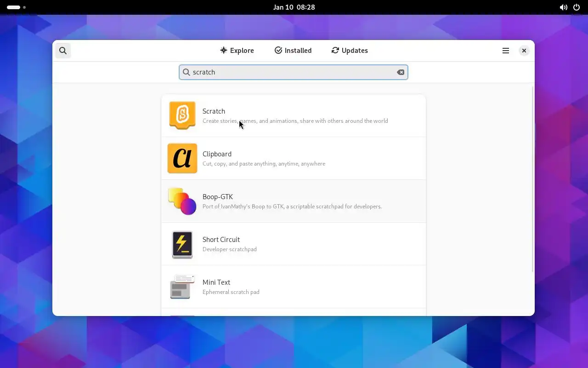Click 'Ephemeral scratch pad' description
This screenshot has height=368, width=588.
231,292
